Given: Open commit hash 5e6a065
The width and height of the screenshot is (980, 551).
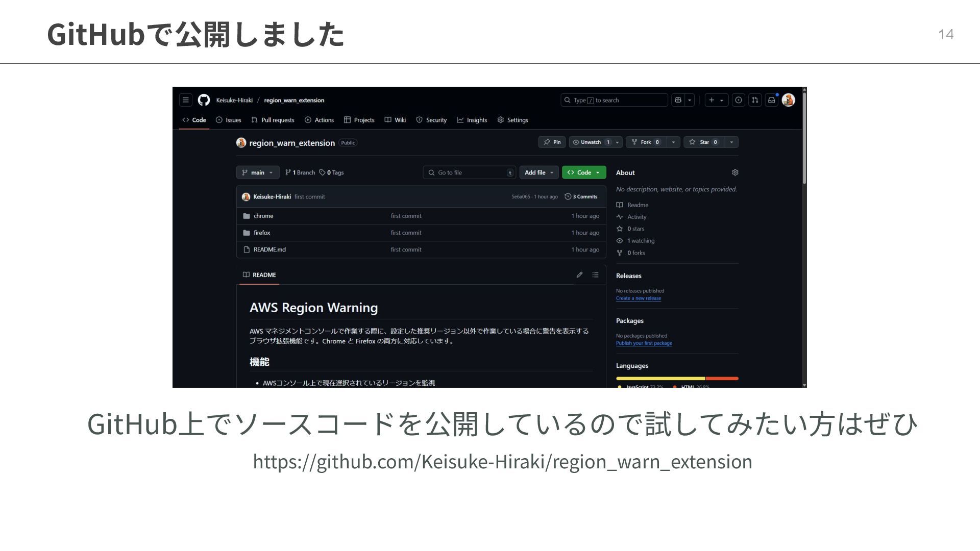Looking at the screenshot, I should pyautogui.click(x=521, y=197).
